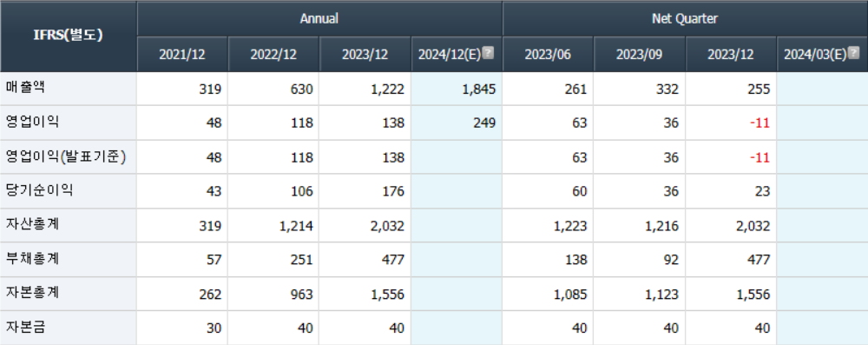Click the 2023/06 column header

point(548,55)
